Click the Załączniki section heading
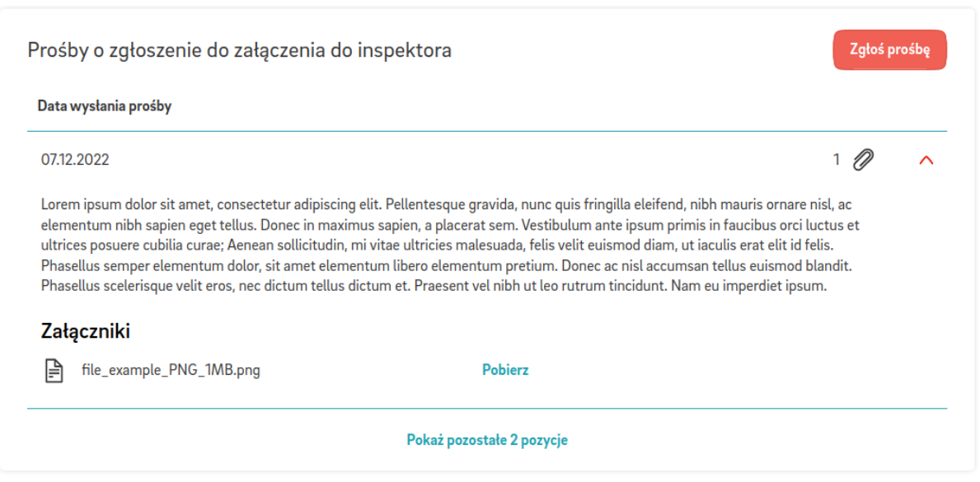980x482 pixels. (x=86, y=332)
